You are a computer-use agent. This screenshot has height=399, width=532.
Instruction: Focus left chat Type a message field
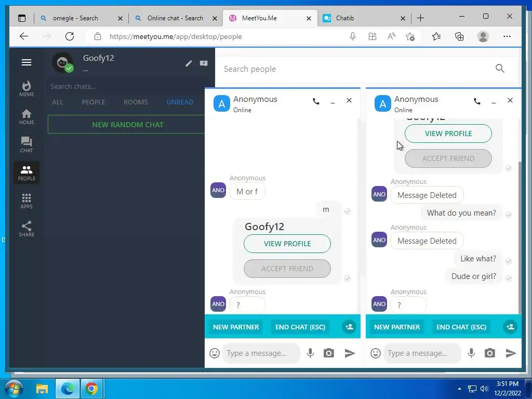pyautogui.click(x=261, y=353)
